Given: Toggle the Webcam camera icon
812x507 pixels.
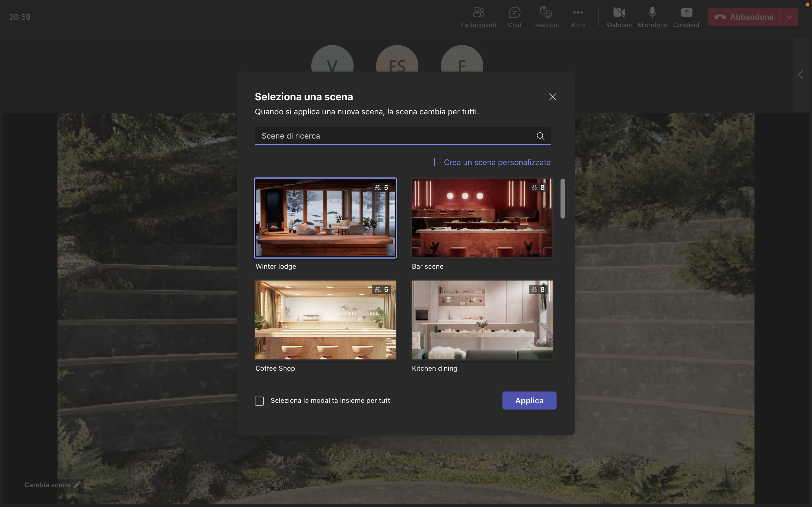Looking at the screenshot, I should tap(619, 13).
